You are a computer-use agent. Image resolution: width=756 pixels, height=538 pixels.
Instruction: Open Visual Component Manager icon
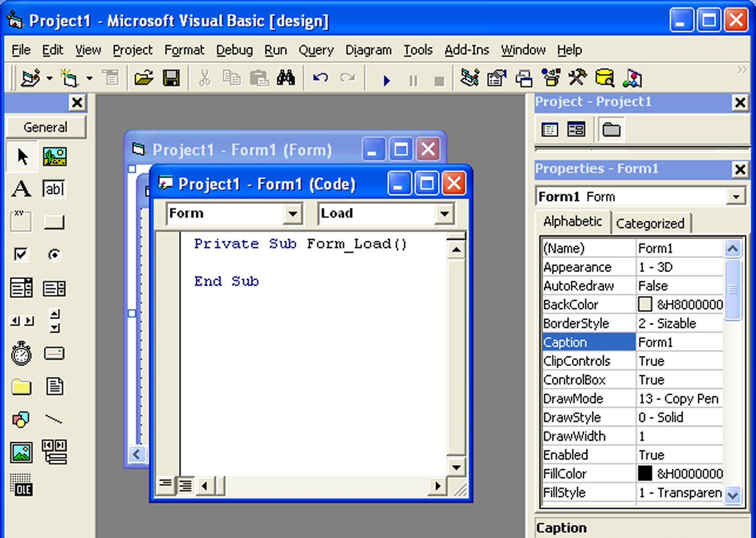(x=632, y=78)
